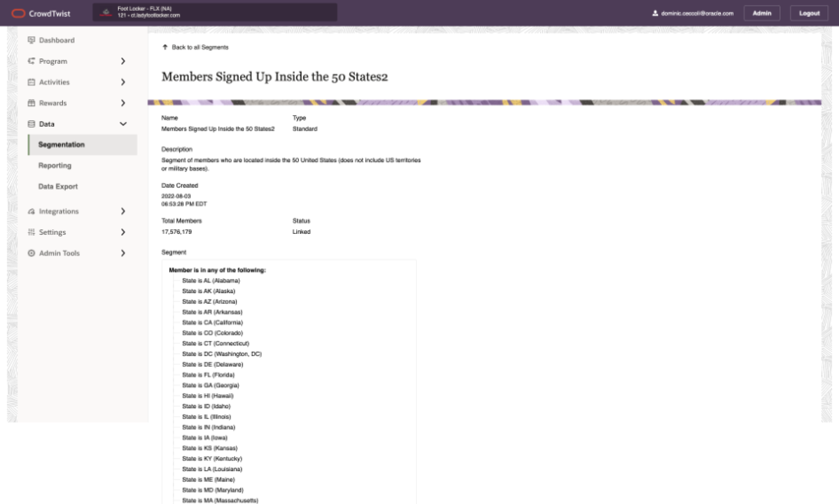Expand the Admin Tools chevron
Screen dimensions: 839x504
(x=123, y=253)
